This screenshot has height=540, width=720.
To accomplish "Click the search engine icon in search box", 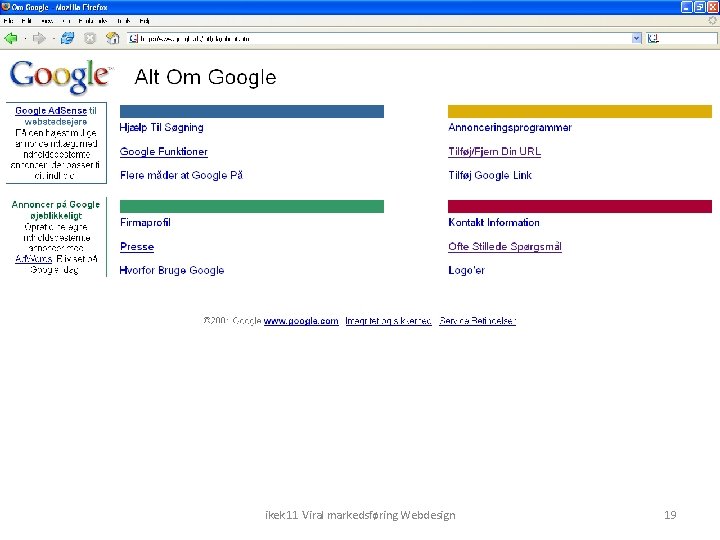I will point(653,39).
